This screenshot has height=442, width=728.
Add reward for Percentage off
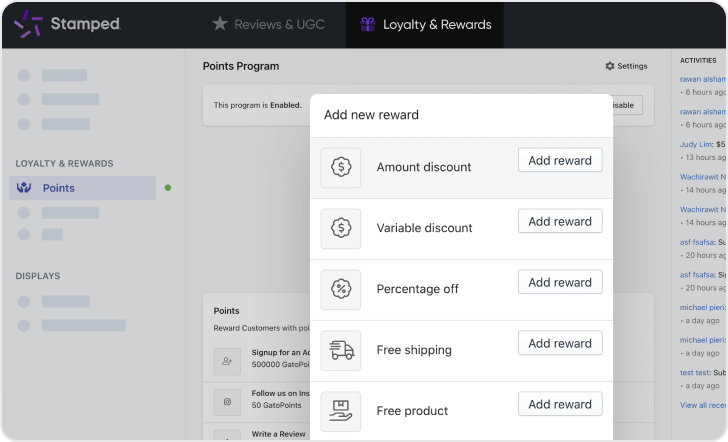pos(560,282)
